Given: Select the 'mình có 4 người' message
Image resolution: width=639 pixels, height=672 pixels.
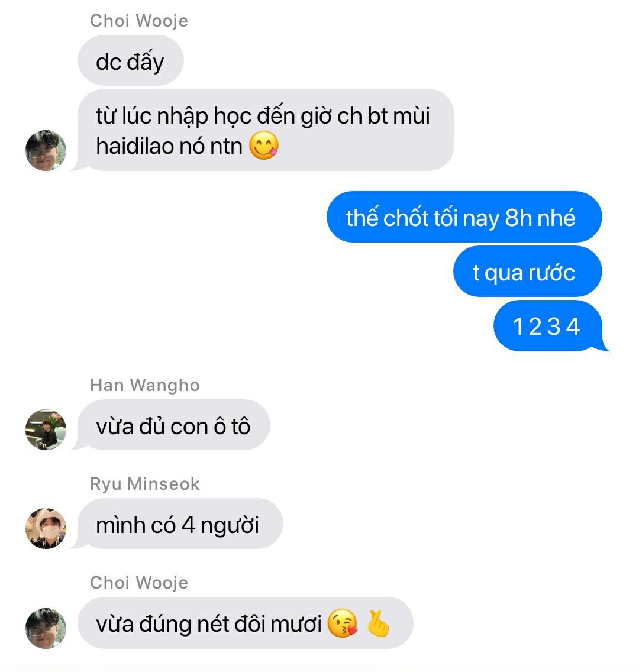Looking at the screenshot, I should tap(180, 524).
